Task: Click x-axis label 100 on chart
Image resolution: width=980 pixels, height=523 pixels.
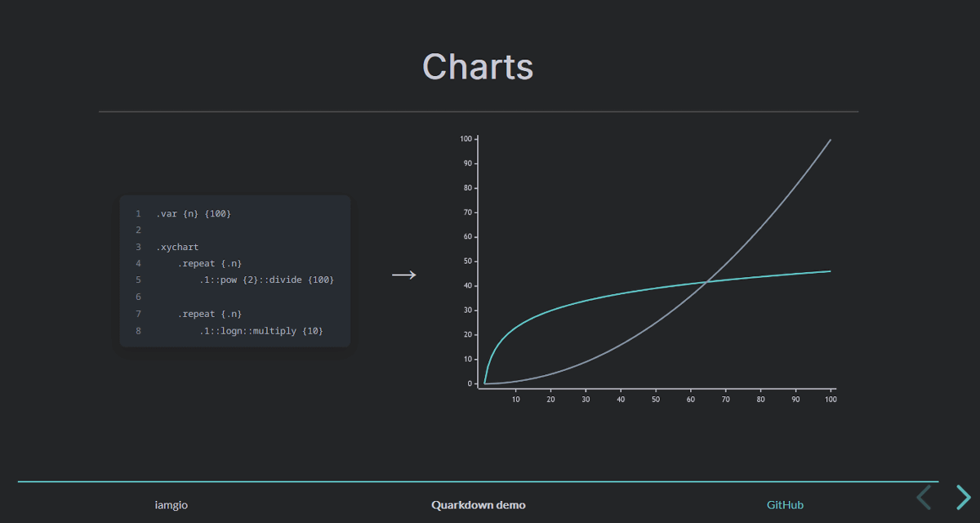Action: click(831, 400)
